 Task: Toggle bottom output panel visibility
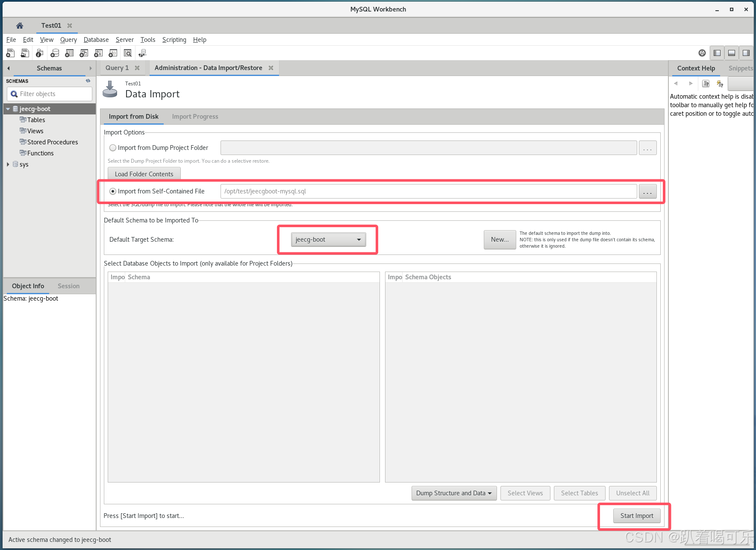coord(732,53)
